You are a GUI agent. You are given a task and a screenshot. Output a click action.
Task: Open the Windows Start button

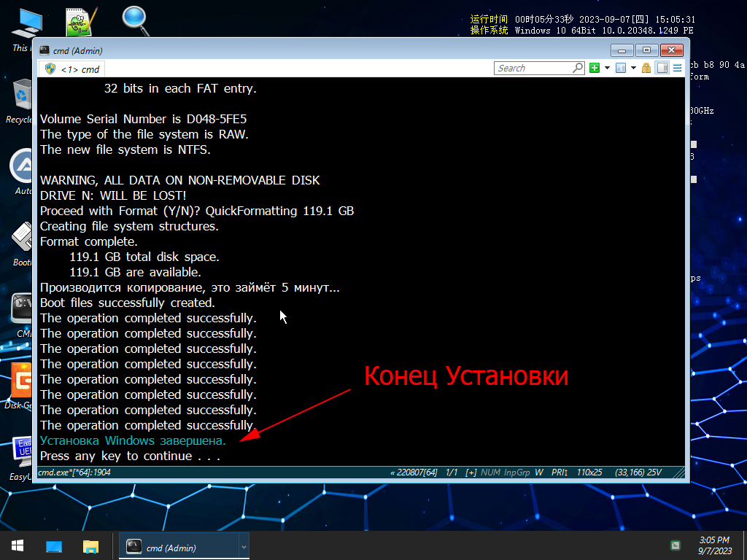coord(18,545)
